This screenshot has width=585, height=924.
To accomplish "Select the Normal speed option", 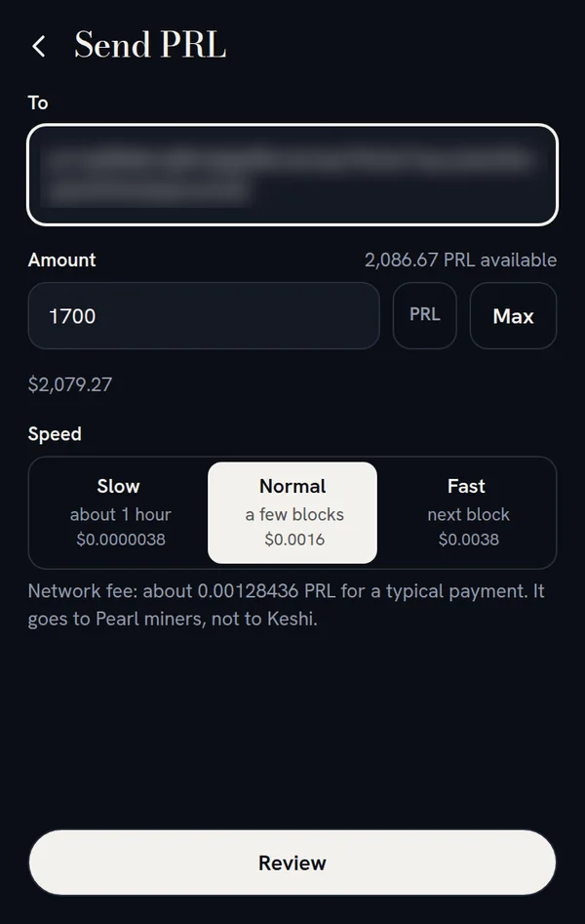I will point(292,512).
